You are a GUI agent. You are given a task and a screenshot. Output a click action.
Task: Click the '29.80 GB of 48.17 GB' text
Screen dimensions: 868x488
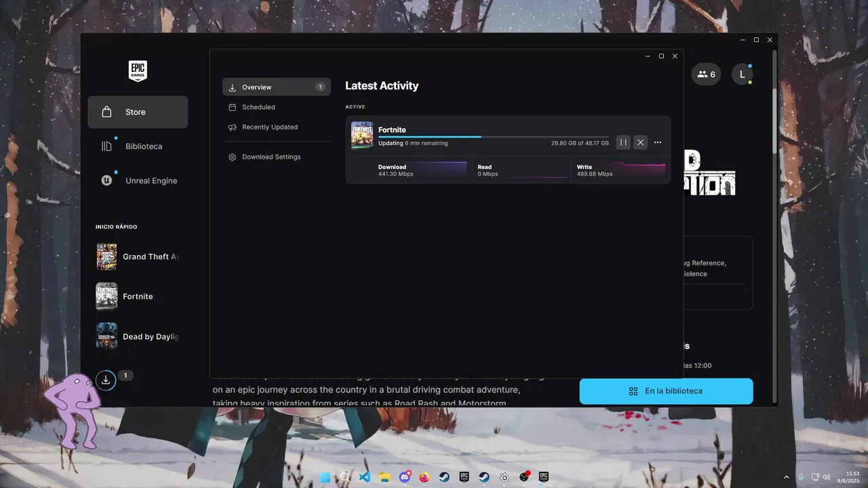click(x=580, y=143)
